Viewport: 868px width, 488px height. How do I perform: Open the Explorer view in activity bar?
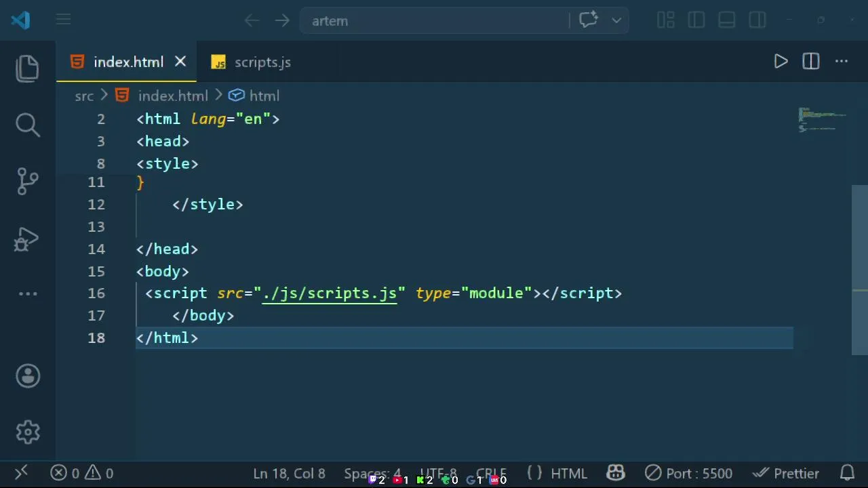(28, 68)
